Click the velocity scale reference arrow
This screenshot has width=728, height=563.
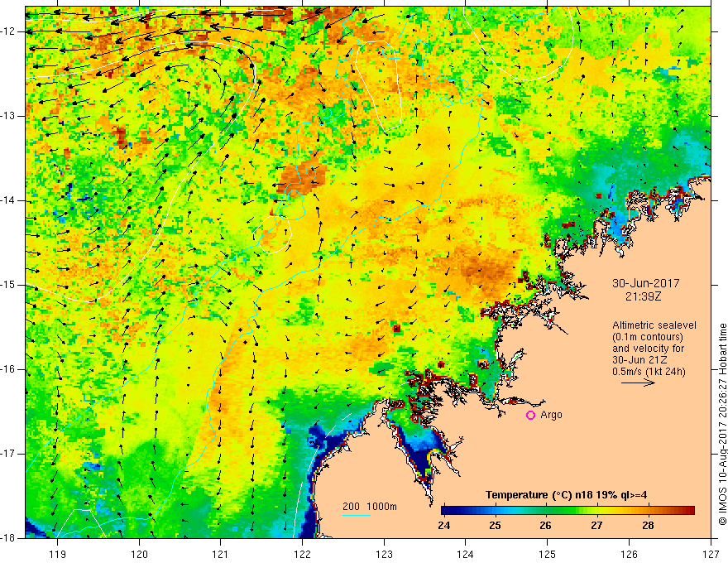[638, 383]
